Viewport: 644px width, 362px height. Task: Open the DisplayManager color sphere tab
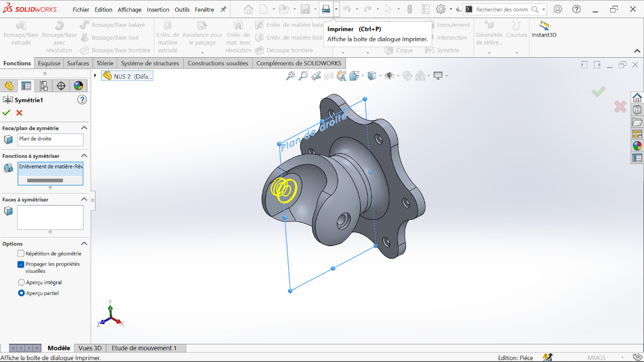click(x=78, y=86)
